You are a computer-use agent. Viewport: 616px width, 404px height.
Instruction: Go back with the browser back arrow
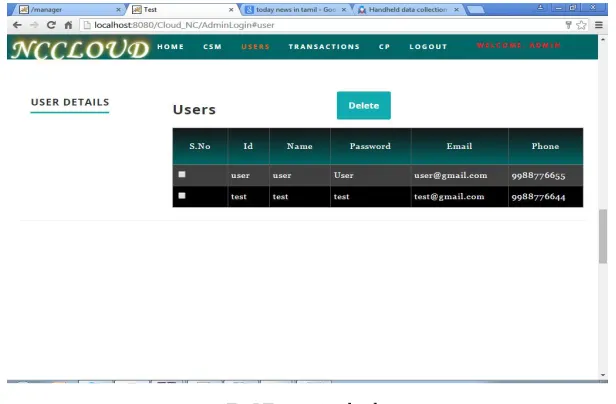17,25
